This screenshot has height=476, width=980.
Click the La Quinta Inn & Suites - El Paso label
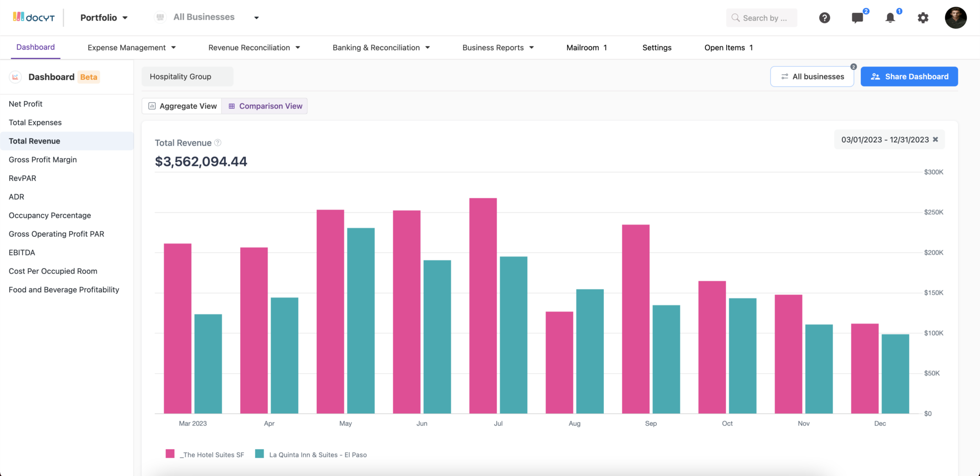click(x=318, y=455)
